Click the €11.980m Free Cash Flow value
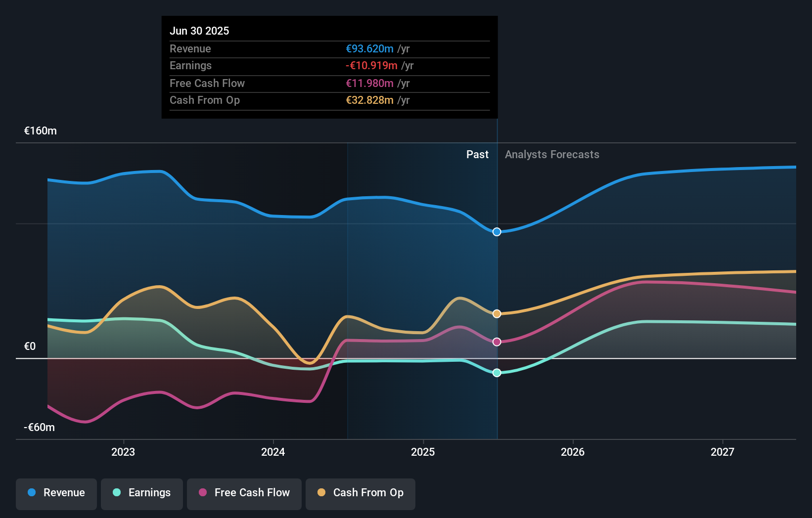812x518 pixels. point(370,83)
